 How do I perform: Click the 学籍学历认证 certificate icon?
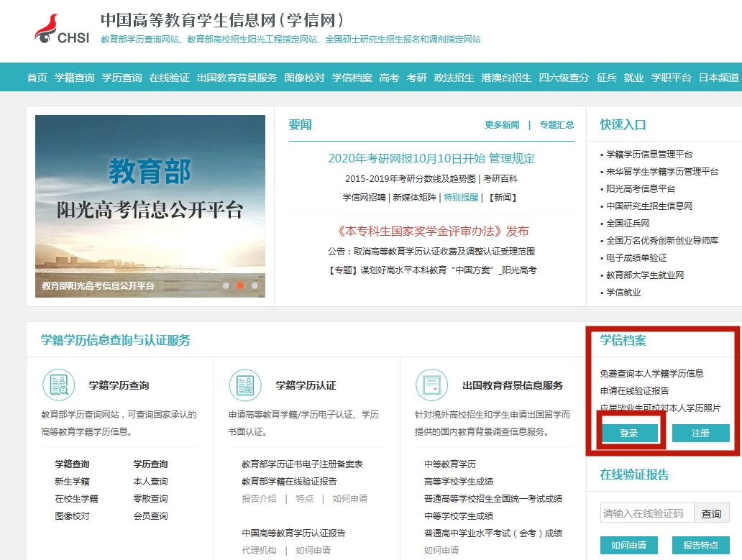tap(245, 385)
